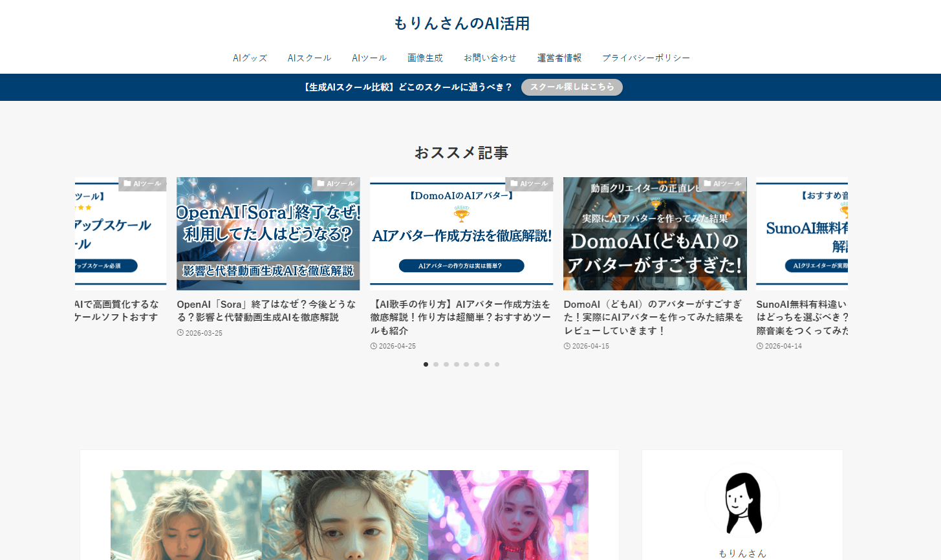Open the 画像生成 menu item
The image size is (941, 560).
(425, 58)
